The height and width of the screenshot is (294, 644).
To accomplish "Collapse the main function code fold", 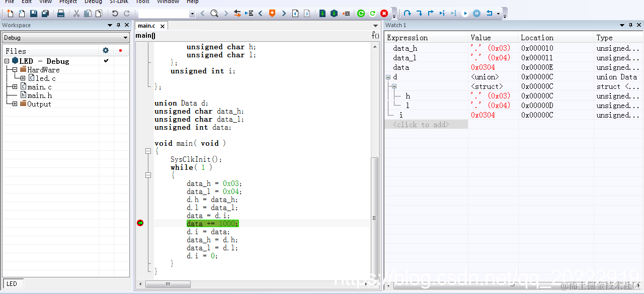I will pyautogui.click(x=148, y=151).
